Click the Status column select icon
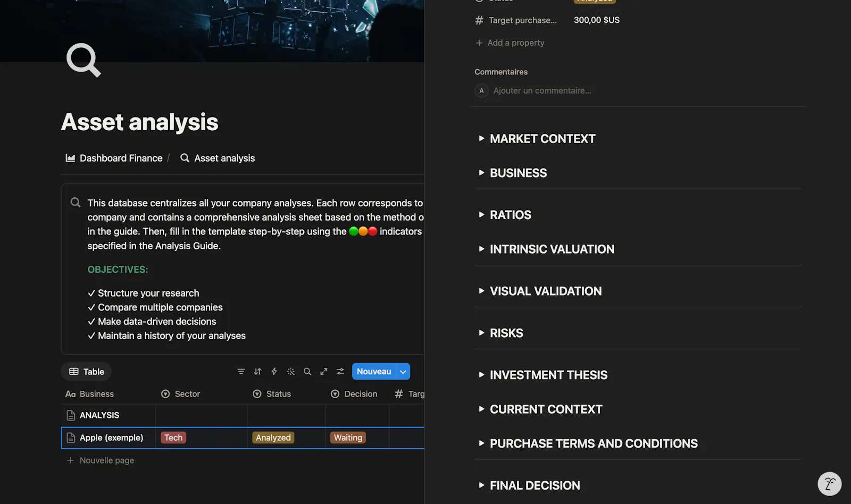This screenshot has width=851, height=504. 257,394
